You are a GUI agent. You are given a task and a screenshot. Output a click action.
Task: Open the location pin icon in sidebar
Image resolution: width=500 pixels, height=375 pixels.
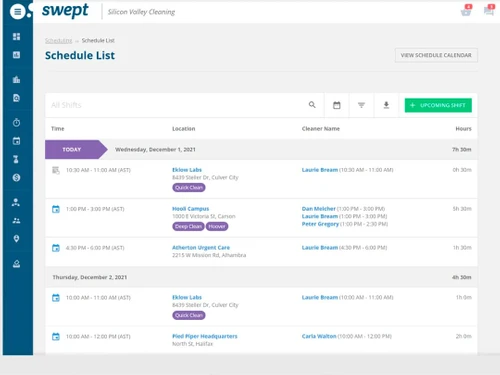[x=16, y=239]
